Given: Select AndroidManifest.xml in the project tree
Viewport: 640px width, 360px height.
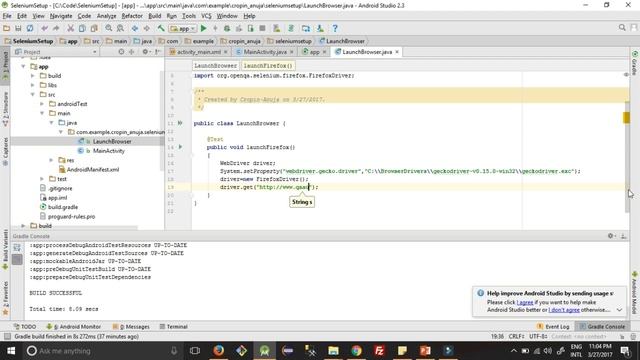Looking at the screenshot, I should click(93, 169).
